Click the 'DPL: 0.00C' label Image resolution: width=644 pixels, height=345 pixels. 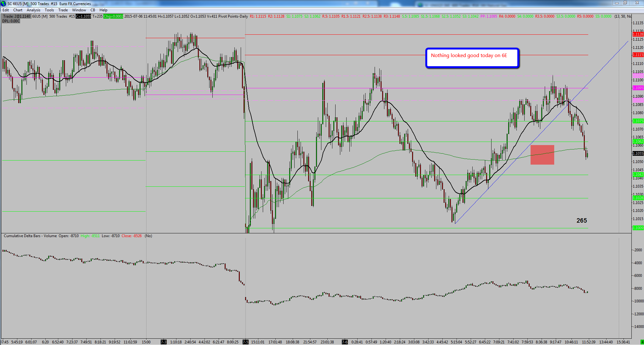click(x=11, y=21)
